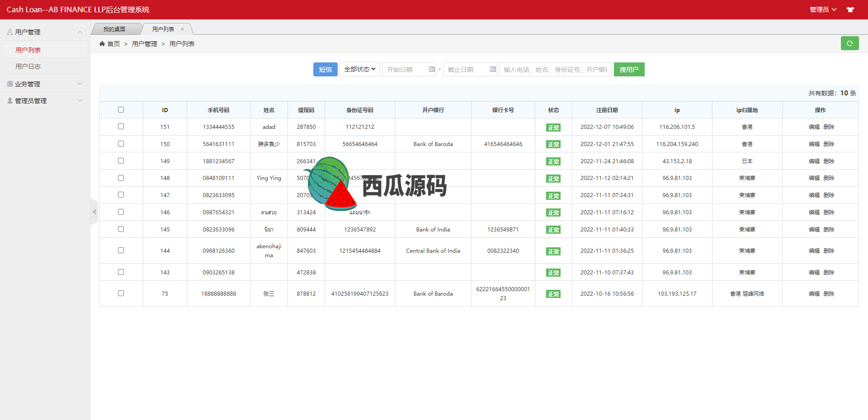
Task: Check the box for user ID 149
Action: pos(121,160)
